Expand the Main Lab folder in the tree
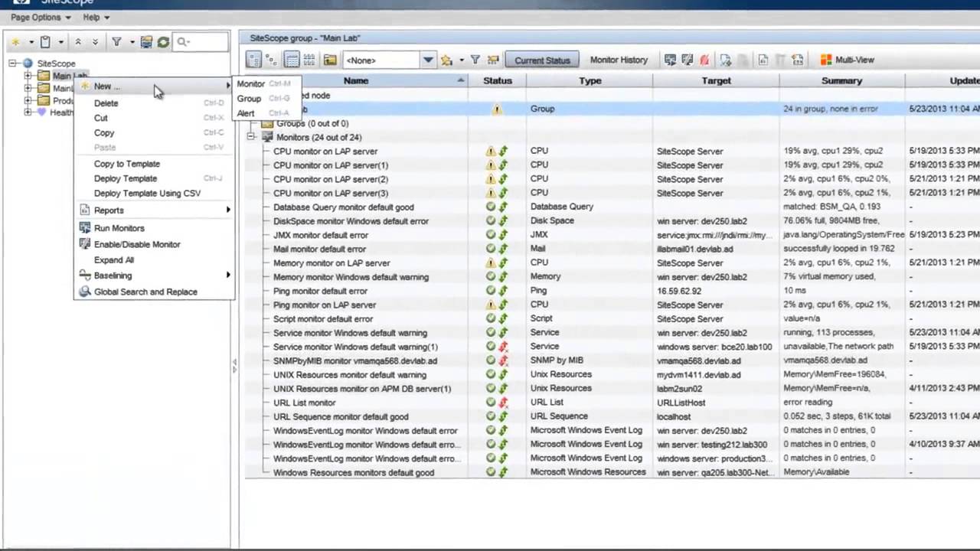The width and height of the screenshot is (980, 551). [28, 76]
